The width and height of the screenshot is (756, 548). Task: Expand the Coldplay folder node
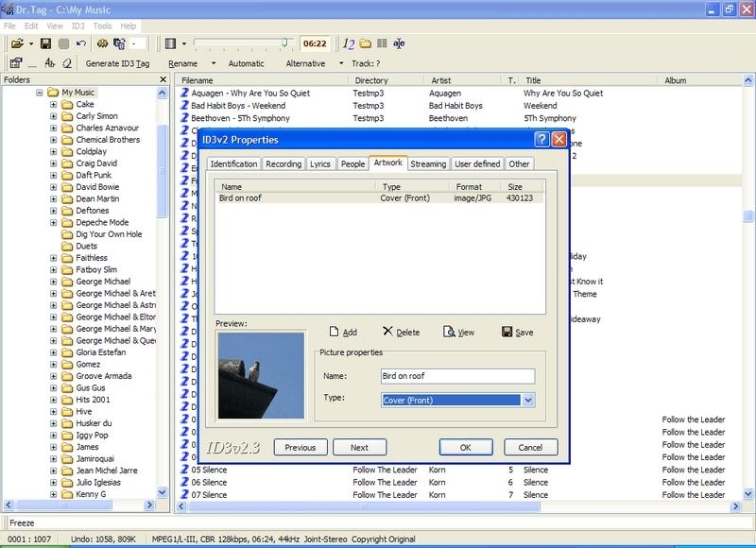(54, 151)
